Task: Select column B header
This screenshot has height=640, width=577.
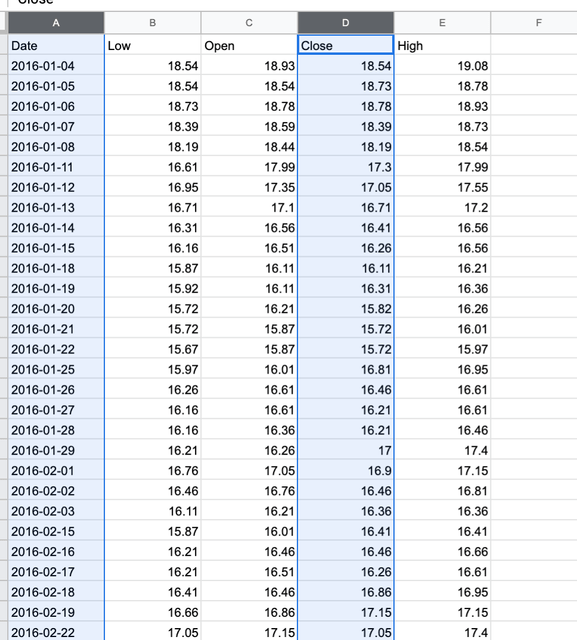Action: 153,23
